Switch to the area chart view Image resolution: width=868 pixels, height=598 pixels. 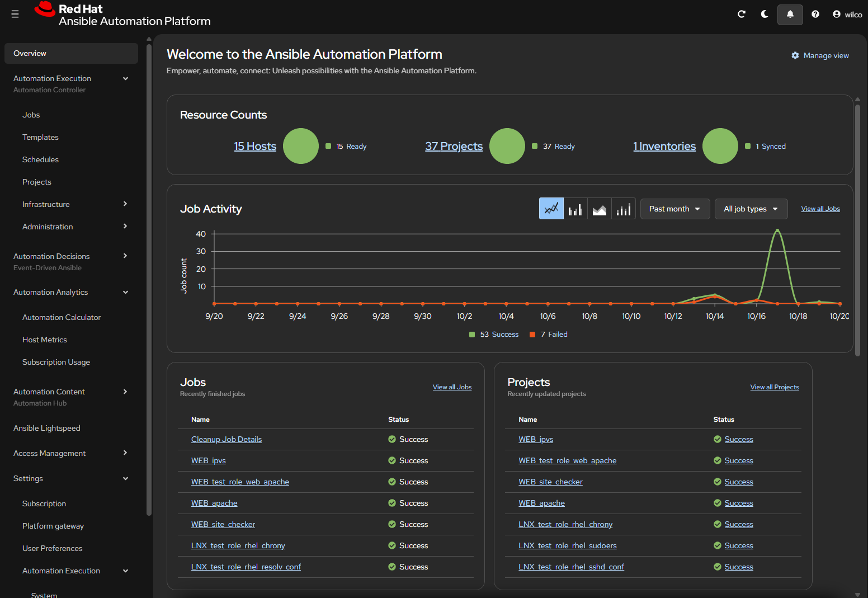(600, 209)
